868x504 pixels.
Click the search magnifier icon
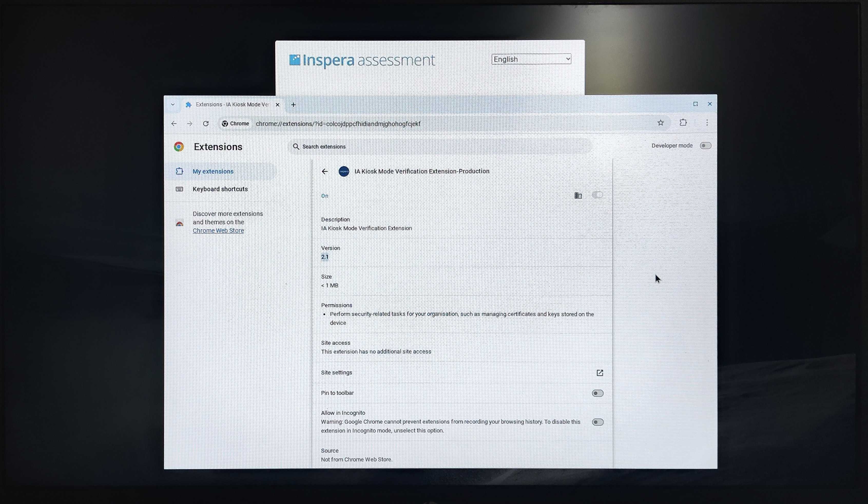coord(296,146)
